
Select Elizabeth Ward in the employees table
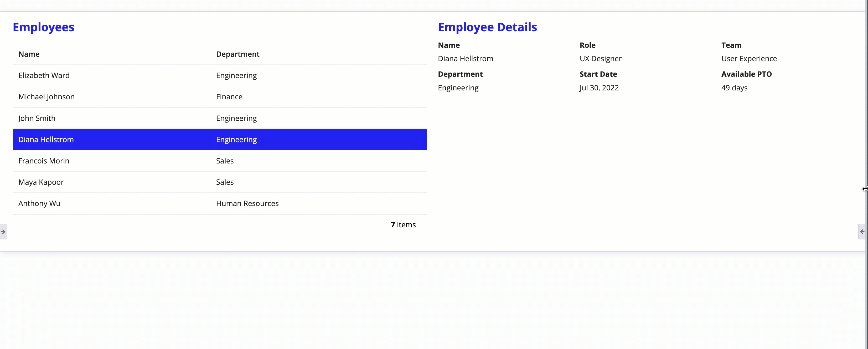(x=220, y=75)
